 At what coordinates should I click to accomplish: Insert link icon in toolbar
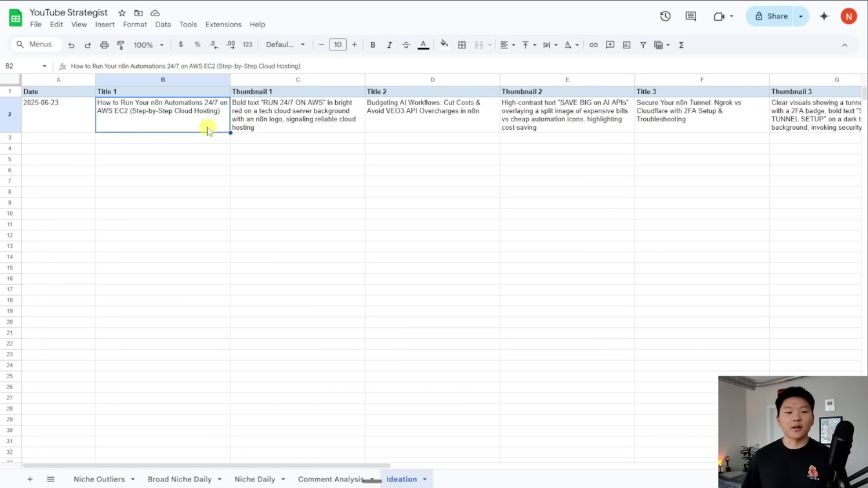coord(594,45)
